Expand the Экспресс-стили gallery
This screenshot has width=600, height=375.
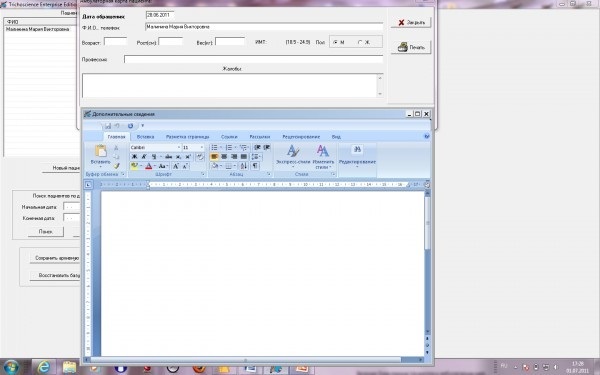click(x=293, y=156)
